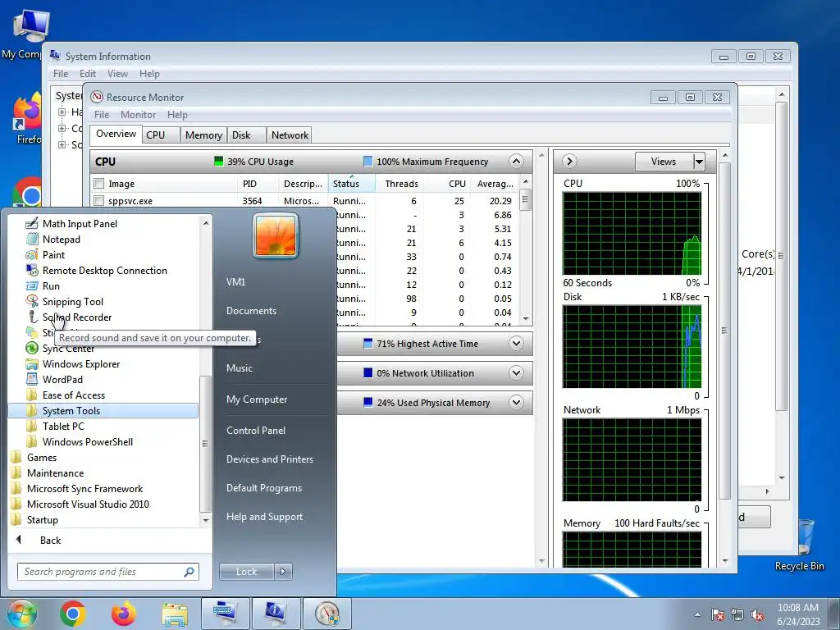Open Sync Center
The height and width of the screenshot is (630, 840).
click(68, 348)
